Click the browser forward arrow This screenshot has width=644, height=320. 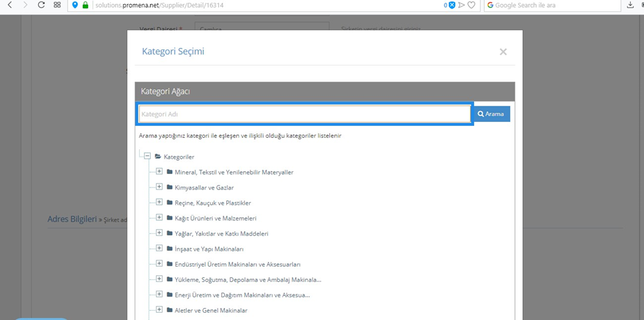pyautogui.click(x=25, y=5)
